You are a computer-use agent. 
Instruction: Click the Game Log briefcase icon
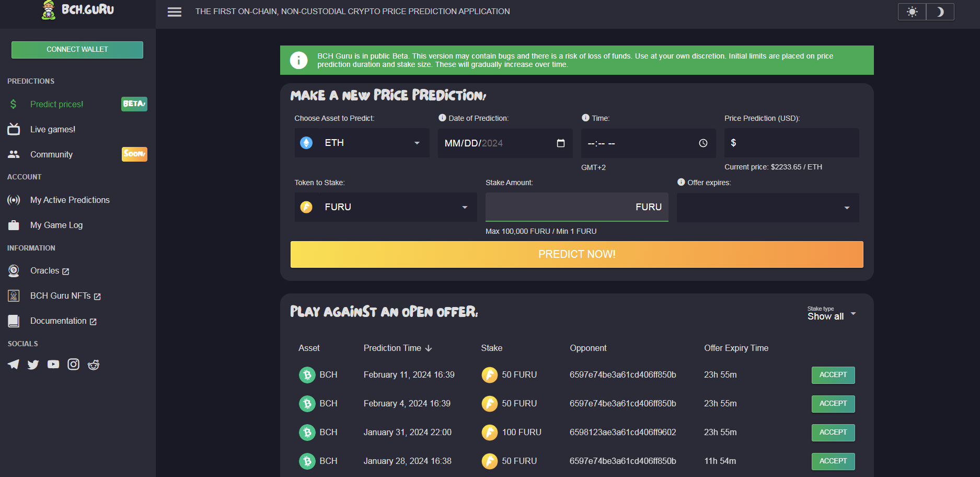pyautogui.click(x=14, y=225)
